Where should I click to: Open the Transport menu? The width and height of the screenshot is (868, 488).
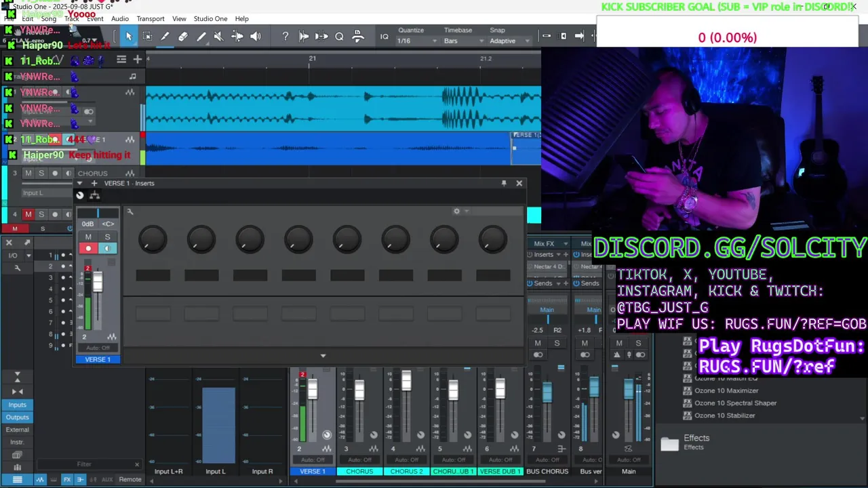tap(151, 19)
